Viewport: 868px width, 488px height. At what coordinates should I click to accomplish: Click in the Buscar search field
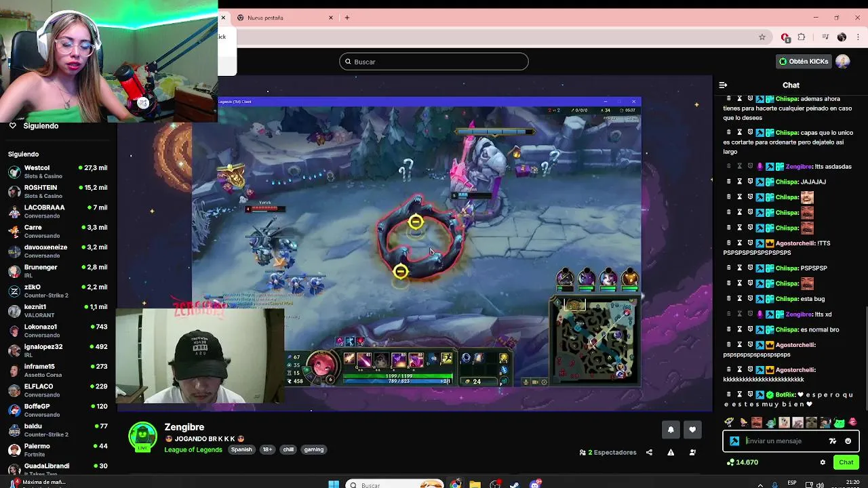point(434,62)
